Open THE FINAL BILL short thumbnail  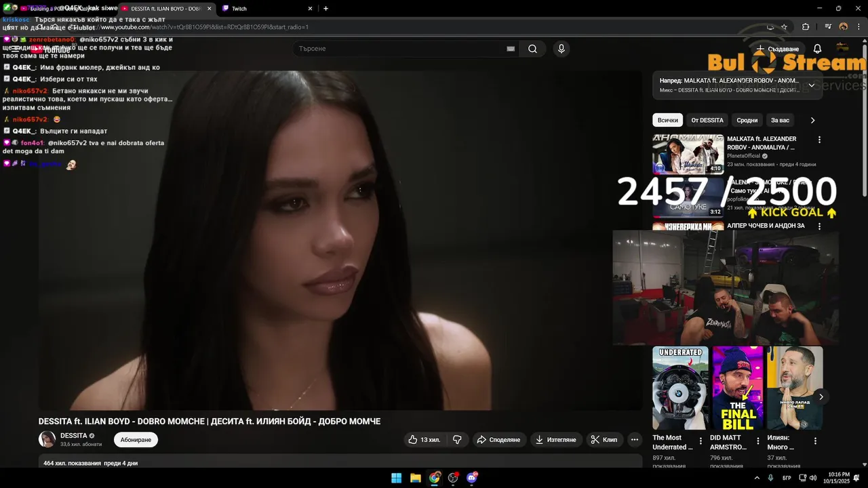tap(738, 388)
